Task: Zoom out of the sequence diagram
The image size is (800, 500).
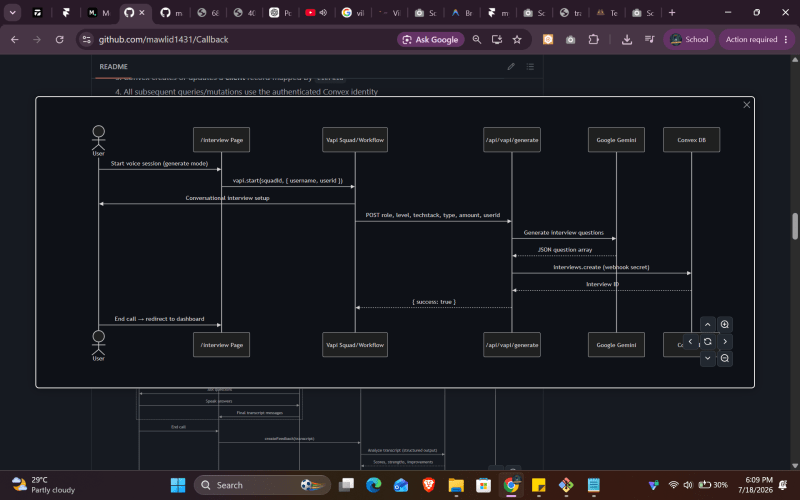Action: 724,358
